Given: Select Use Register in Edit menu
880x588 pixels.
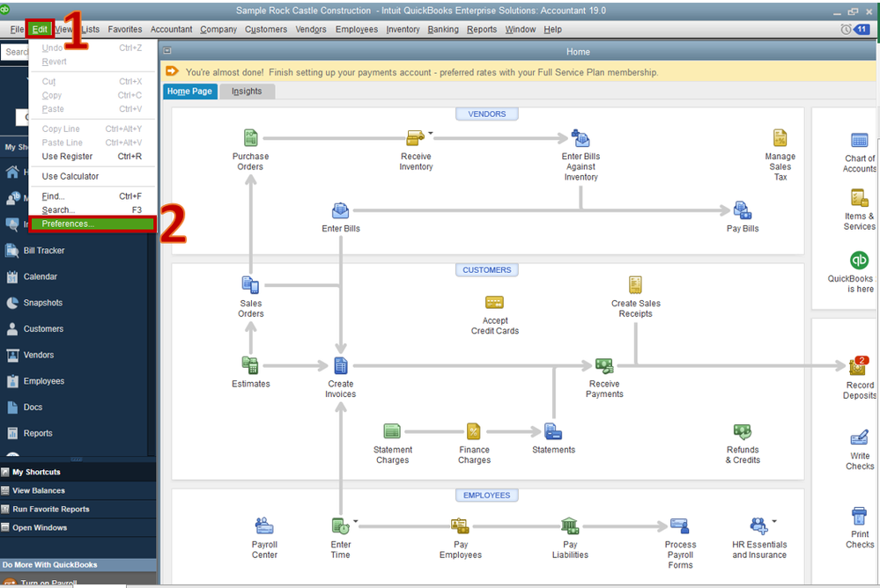Looking at the screenshot, I should pos(92,157).
